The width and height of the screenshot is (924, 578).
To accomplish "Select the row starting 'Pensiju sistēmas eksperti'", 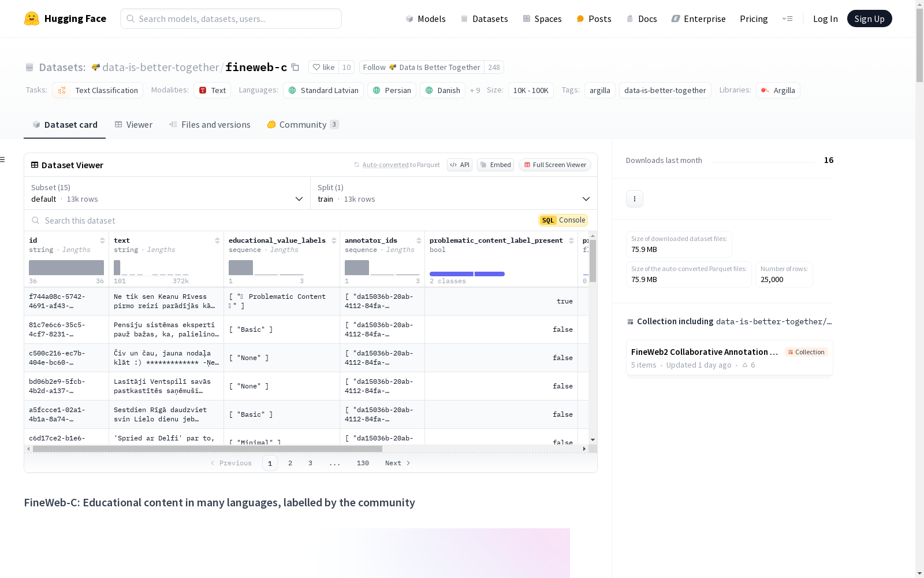I will pos(306,329).
